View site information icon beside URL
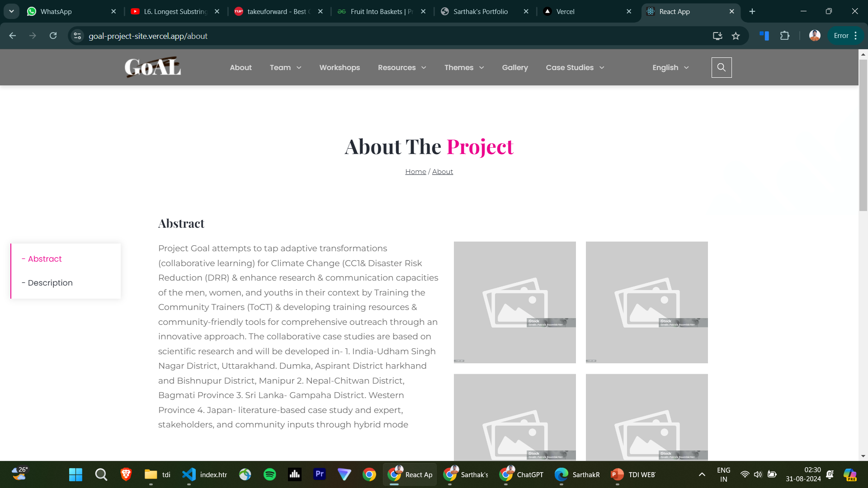This screenshot has height=488, width=868. [x=77, y=36]
